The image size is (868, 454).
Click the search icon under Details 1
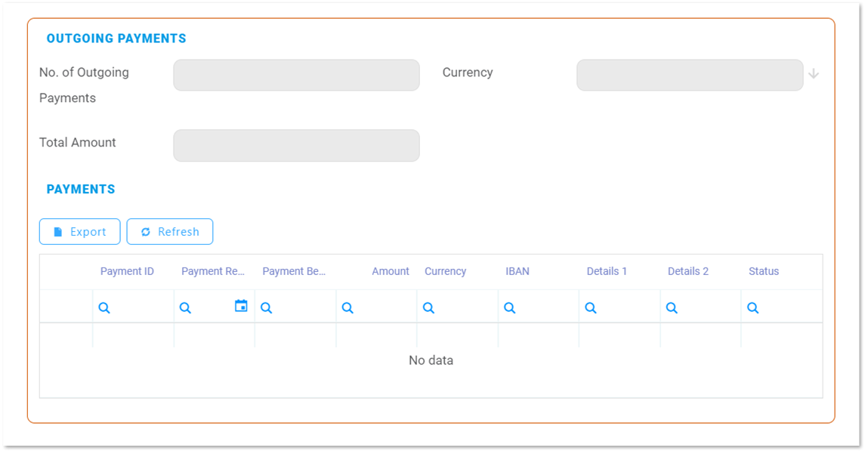tap(591, 308)
